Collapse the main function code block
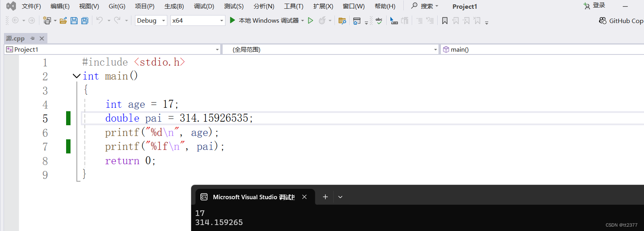Viewport: 644px width, 231px height. click(x=76, y=76)
